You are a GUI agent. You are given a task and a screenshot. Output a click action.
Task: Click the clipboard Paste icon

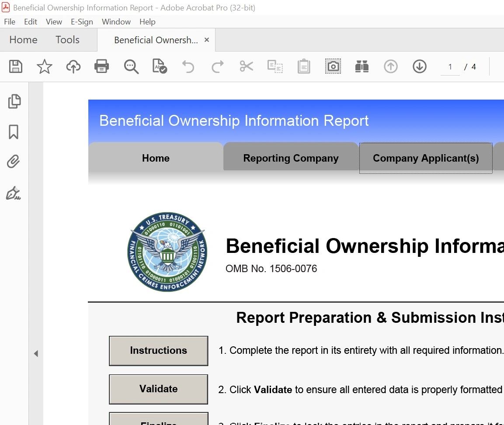click(304, 66)
